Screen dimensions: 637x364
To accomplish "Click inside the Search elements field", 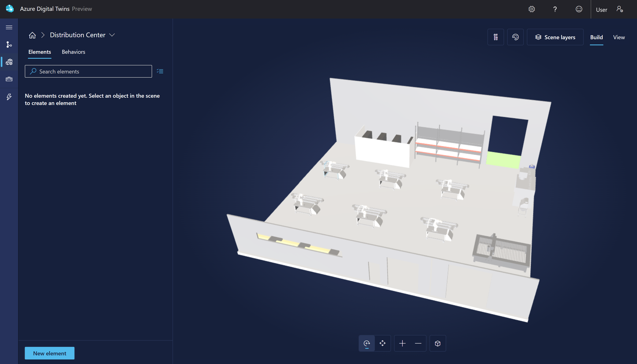I will pyautogui.click(x=88, y=71).
